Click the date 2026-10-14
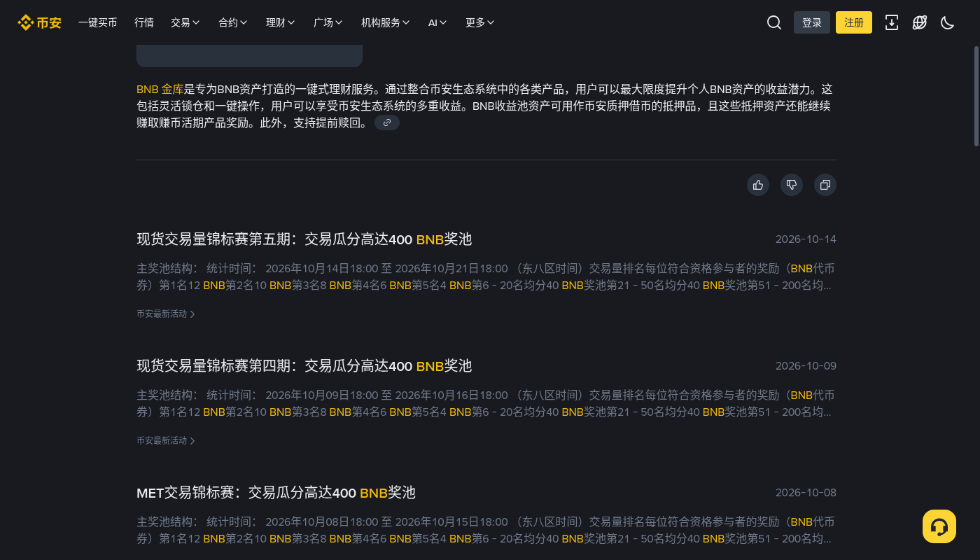Viewport: 980px width, 560px height. click(806, 239)
